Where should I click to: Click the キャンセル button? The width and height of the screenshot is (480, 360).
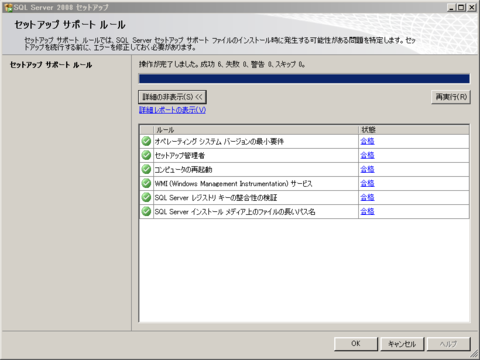pyautogui.click(x=402, y=344)
